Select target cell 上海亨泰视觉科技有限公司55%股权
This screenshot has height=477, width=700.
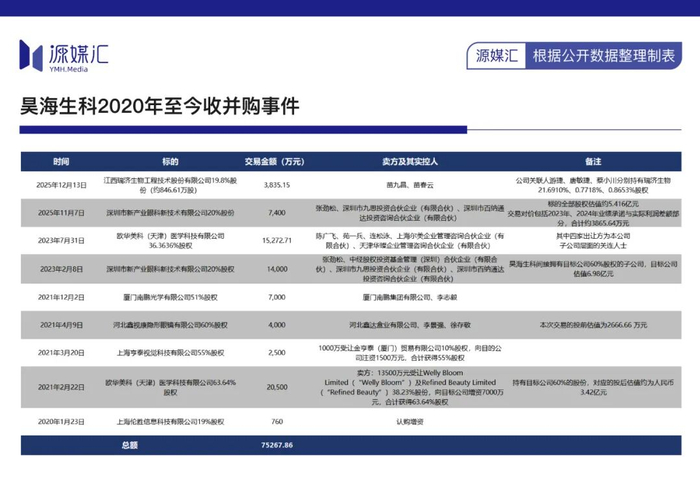[170, 353]
